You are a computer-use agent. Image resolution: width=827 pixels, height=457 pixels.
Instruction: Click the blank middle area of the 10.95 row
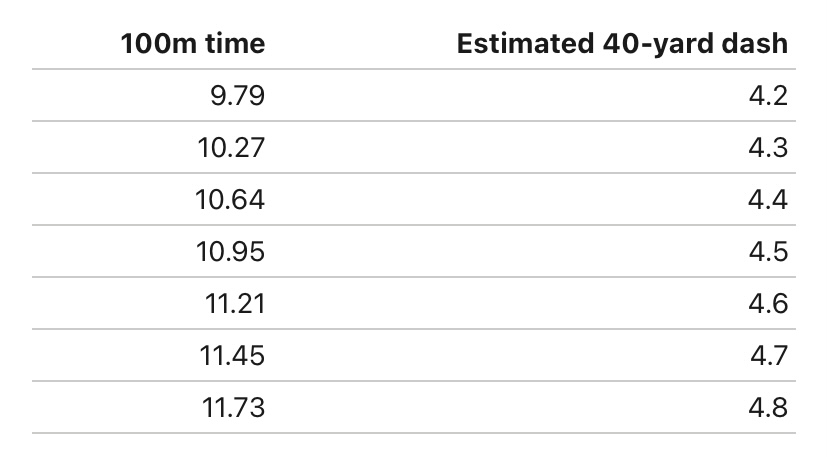(500, 252)
